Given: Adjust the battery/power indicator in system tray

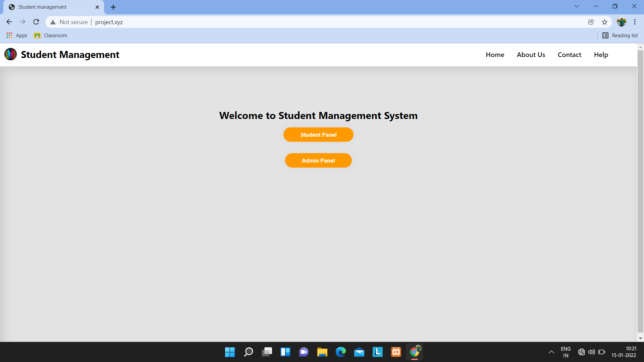Looking at the screenshot, I should click(601, 352).
